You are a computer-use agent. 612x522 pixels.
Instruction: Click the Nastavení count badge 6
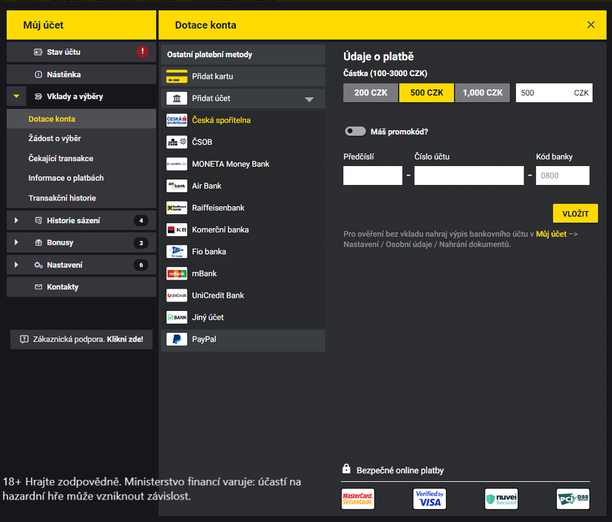click(141, 265)
